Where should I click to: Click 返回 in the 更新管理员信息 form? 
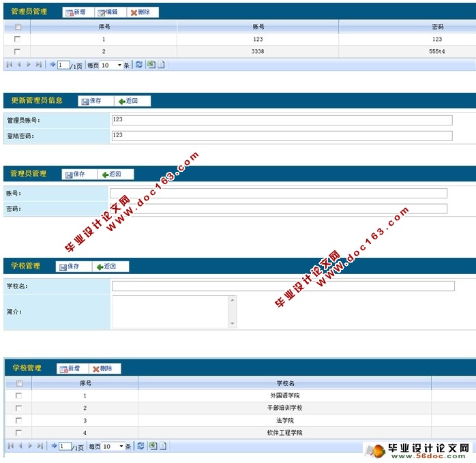pos(132,101)
